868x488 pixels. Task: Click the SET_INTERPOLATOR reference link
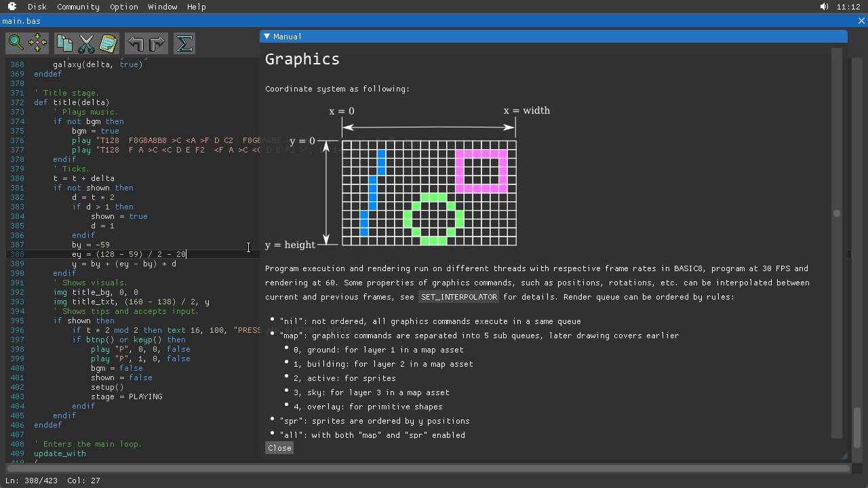(458, 296)
